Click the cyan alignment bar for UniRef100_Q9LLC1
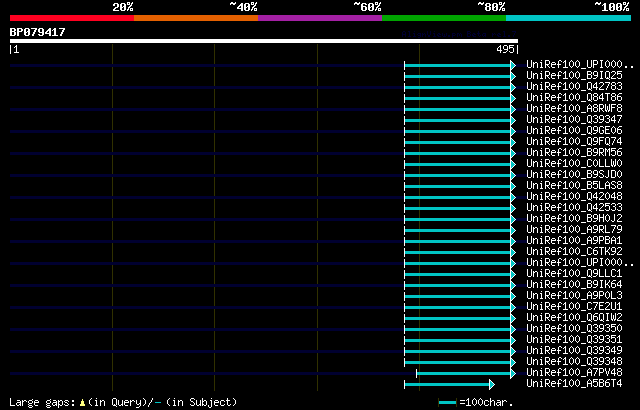Image resolution: width=640 pixels, height=410 pixels. click(458, 275)
